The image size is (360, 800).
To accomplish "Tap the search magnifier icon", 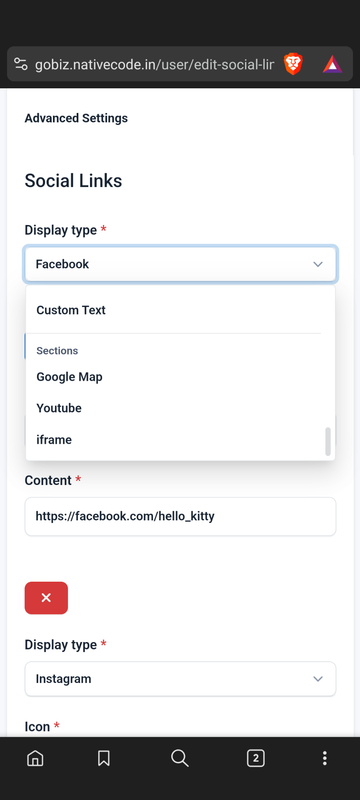I will click(179, 758).
